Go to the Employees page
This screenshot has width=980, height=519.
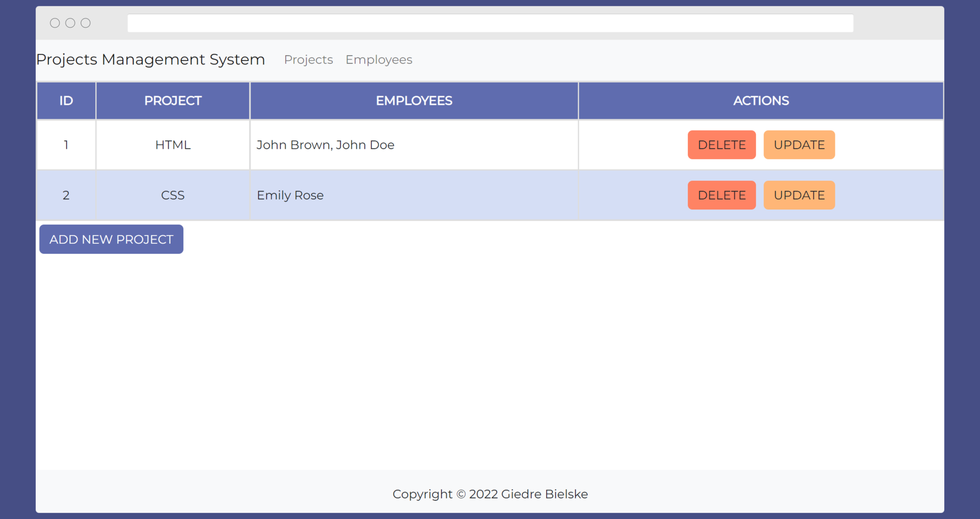pyautogui.click(x=378, y=60)
